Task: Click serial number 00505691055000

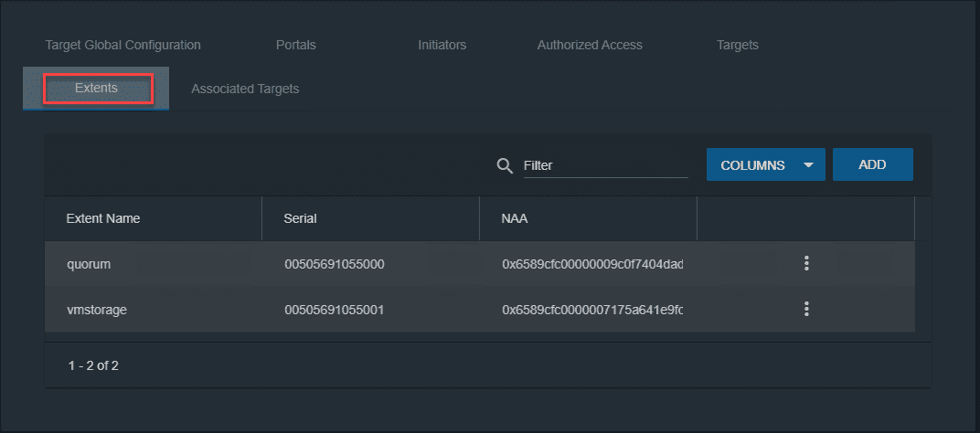Action: click(334, 264)
